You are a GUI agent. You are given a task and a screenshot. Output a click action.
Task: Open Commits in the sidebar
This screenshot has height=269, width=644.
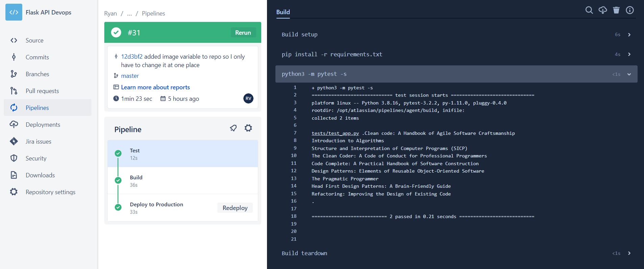coord(37,57)
